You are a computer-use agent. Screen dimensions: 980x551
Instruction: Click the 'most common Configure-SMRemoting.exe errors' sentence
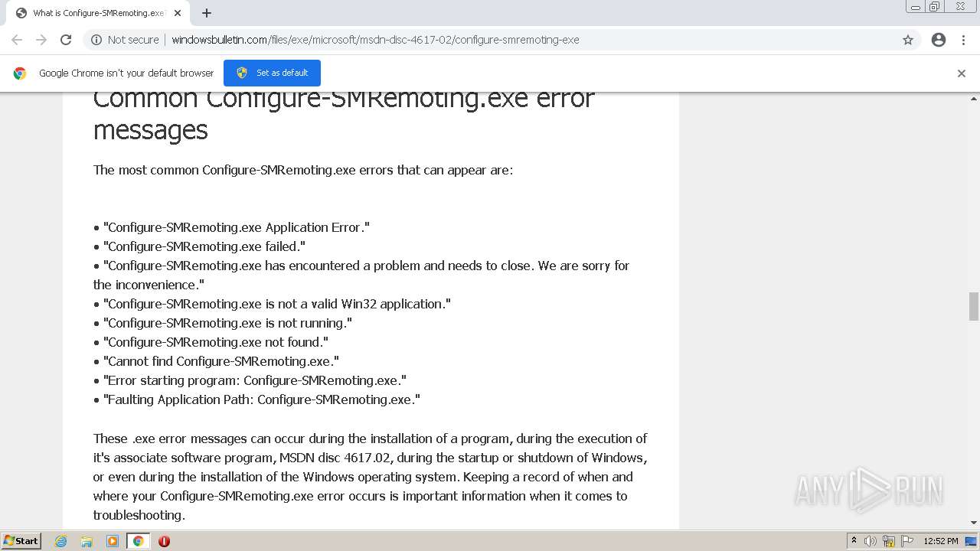[x=303, y=170]
